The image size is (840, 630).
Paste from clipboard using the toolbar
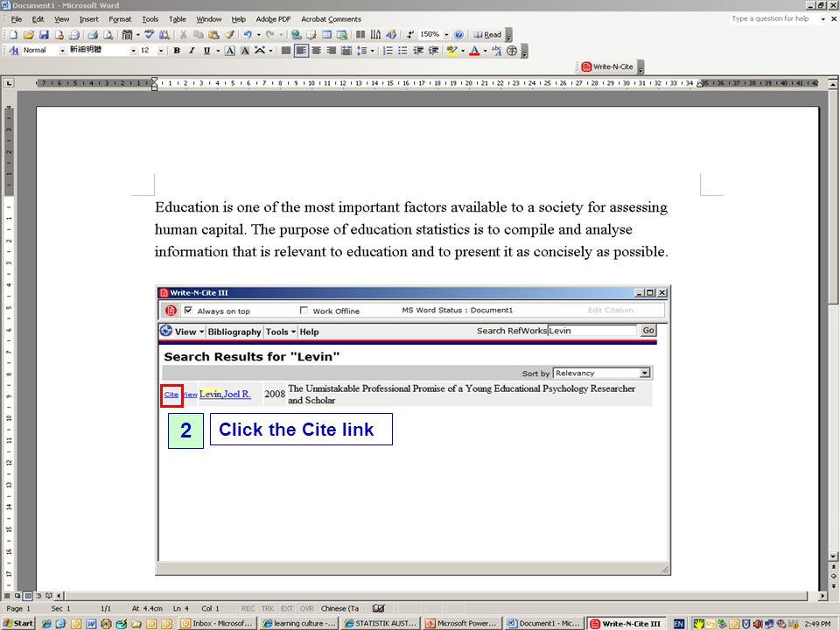[x=213, y=35]
